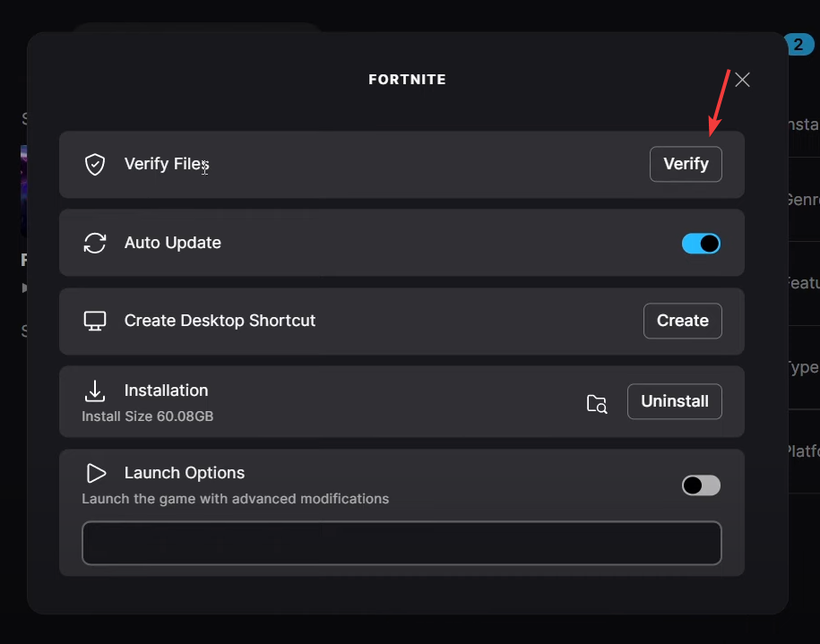This screenshot has width=820, height=644.
Task: Open install location via folder search icon
Action: (x=597, y=403)
